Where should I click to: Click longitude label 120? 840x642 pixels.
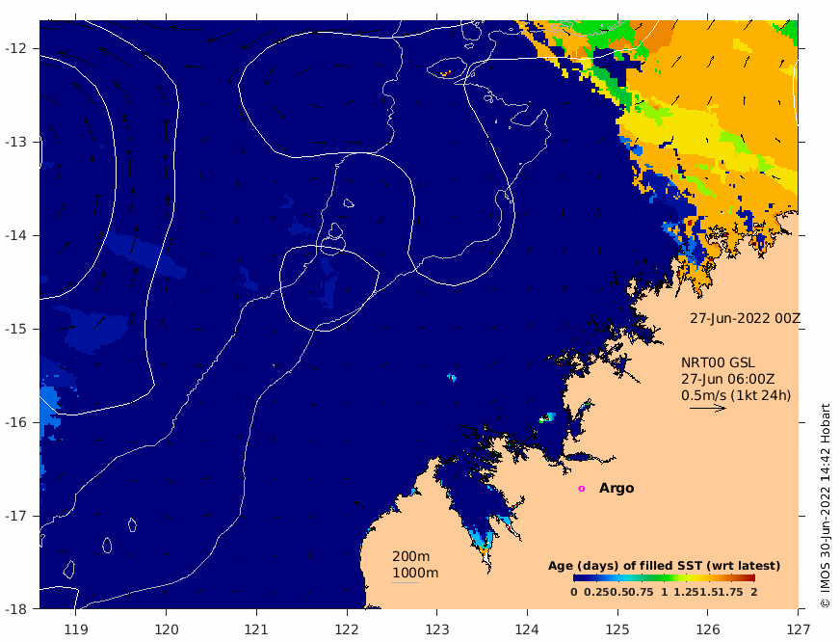166,629
